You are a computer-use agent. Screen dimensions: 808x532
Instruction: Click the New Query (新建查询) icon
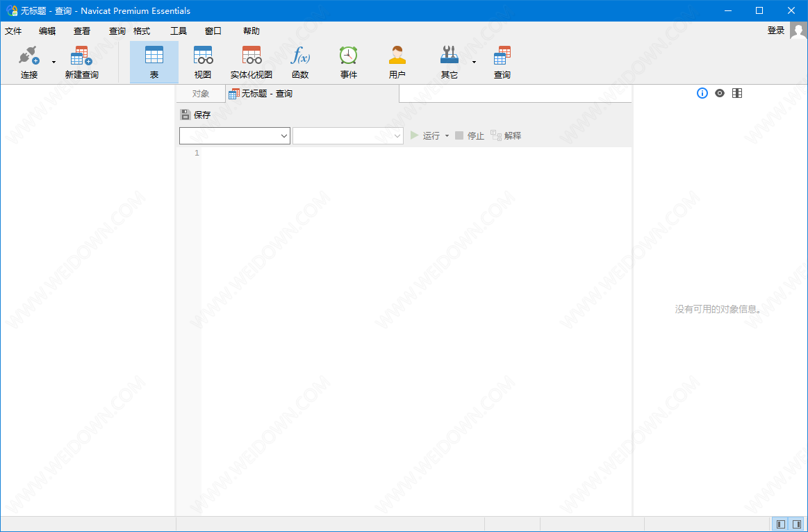[x=81, y=56]
